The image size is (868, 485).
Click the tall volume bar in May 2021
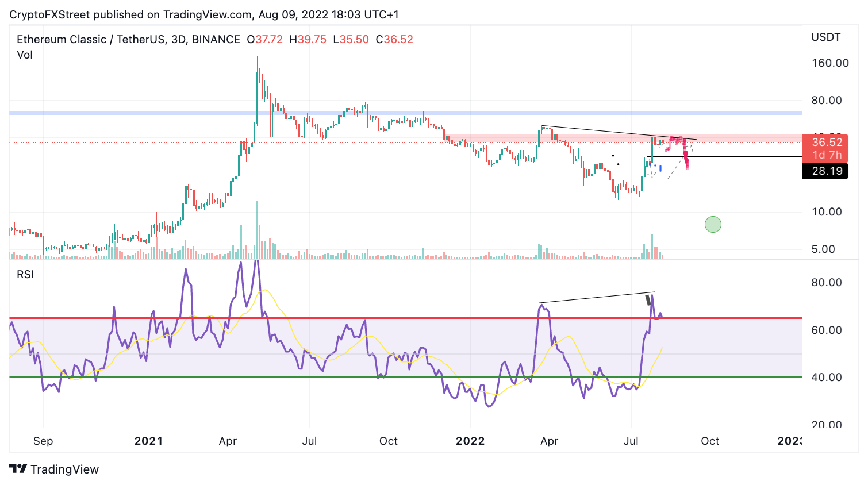point(257,229)
